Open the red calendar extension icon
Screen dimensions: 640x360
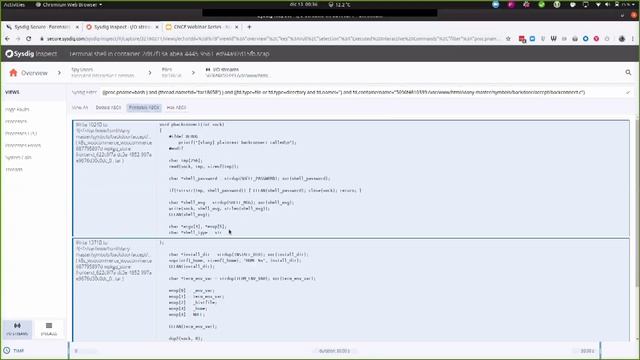tap(522, 39)
